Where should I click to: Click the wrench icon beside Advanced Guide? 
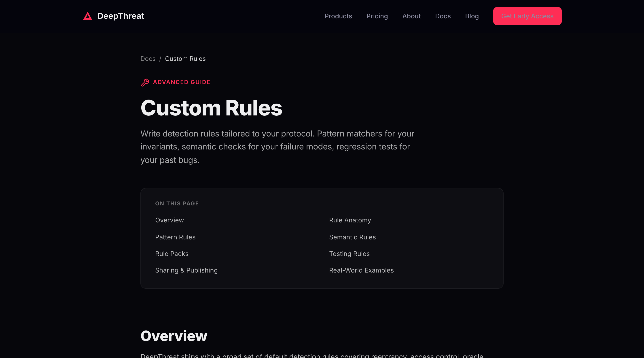coord(145,82)
